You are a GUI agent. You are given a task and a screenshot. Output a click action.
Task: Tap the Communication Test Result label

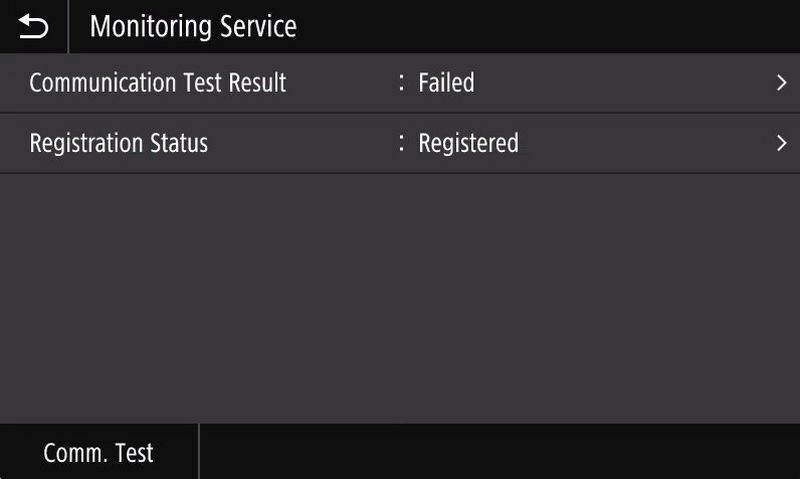pyautogui.click(x=158, y=83)
